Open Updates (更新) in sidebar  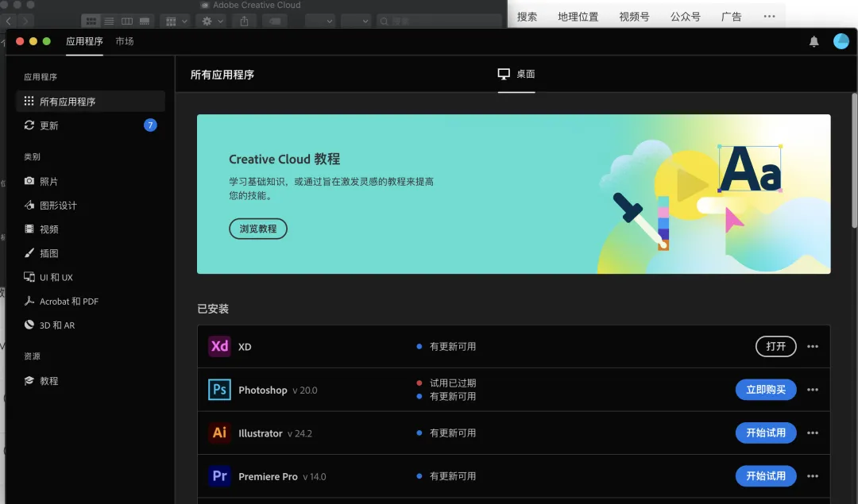click(91, 125)
